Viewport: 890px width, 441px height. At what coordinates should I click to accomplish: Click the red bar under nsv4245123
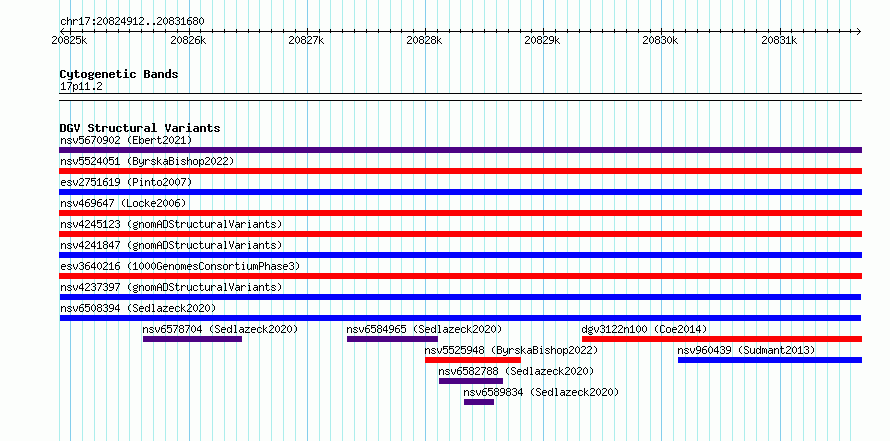click(x=460, y=234)
